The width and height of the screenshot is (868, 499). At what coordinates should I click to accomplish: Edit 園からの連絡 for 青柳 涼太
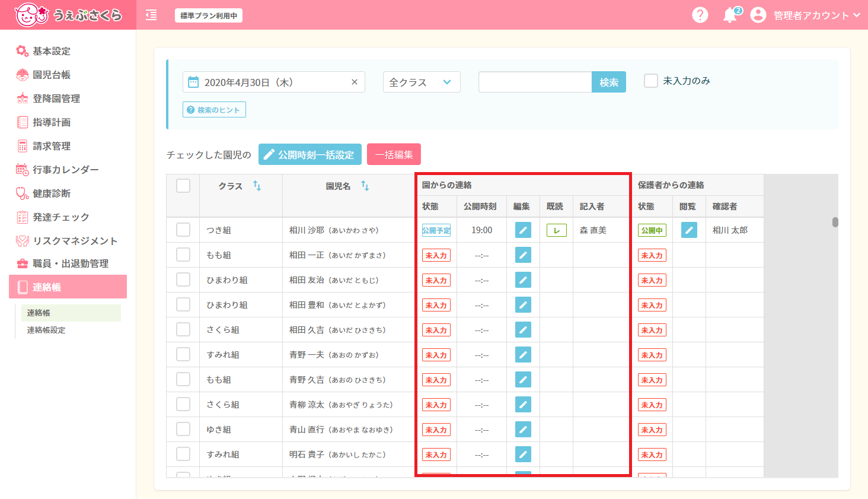(x=523, y=405)
